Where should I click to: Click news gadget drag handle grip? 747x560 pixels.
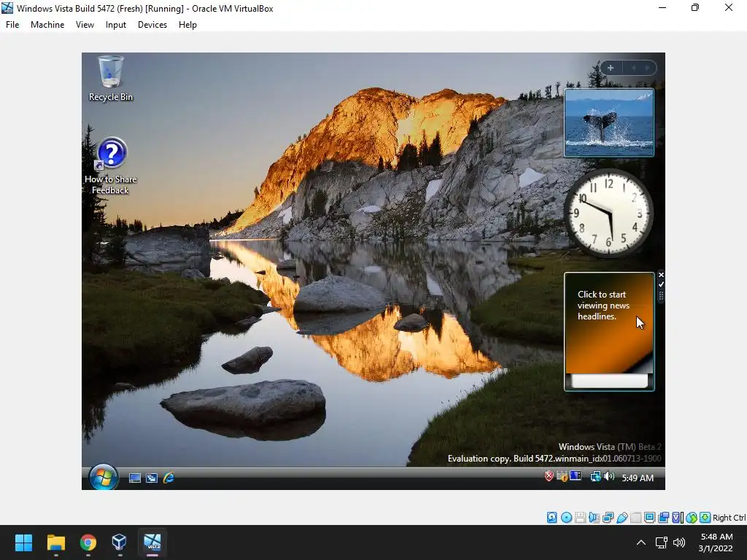tap(661, 296)
